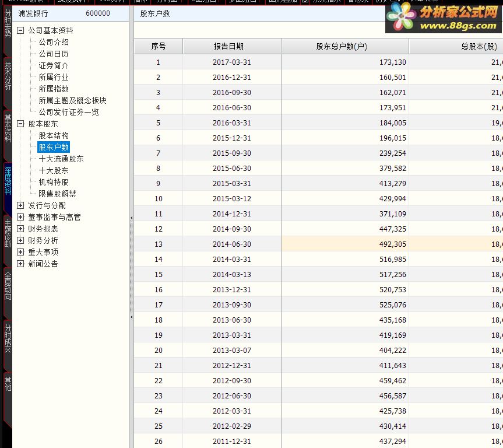Viewport: 503px width, 448px height.
Task: Expand the 新闻公告 tree node
Action: point(20,264)
